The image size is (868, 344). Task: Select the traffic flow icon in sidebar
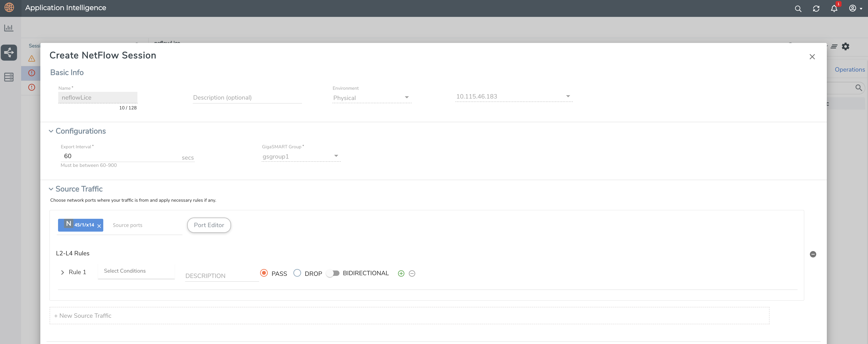pos(9,53)
